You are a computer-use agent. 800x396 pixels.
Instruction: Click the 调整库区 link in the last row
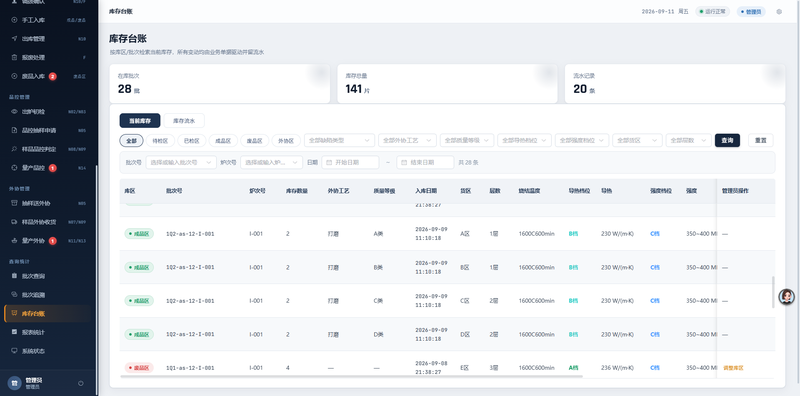(733, 368)
